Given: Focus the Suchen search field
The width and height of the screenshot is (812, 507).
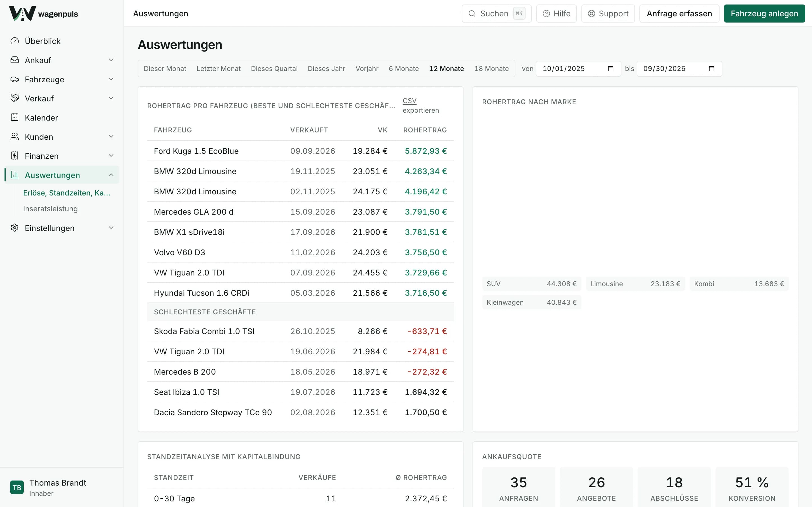Looking at the screenshot, I should [x=497, y=14].
